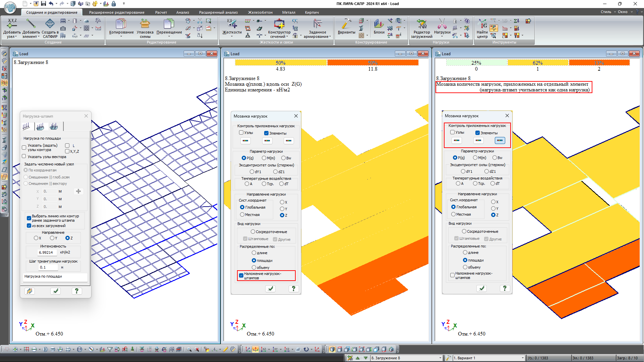Click help question button in middle Мозаика нагрузок
The height and width of the screenshot is (362, 644).
293,288
